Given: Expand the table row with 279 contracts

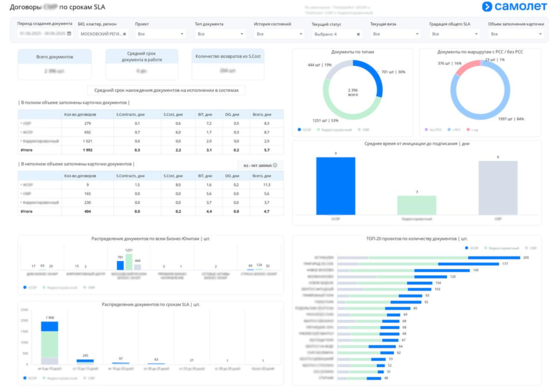Looking at the screenshot, I should pyautogui.click(x=20, y=123).
